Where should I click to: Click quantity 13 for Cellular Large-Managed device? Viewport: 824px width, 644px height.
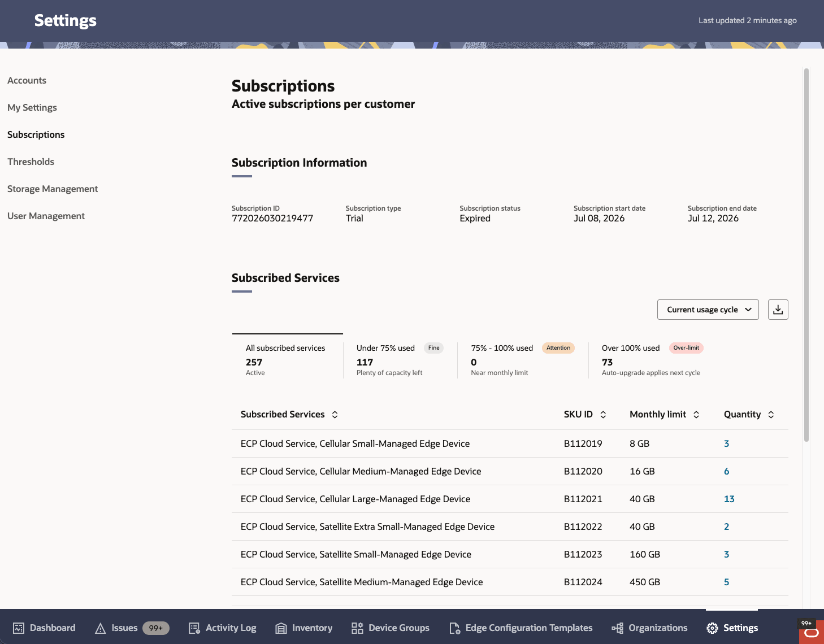(729, 499)
